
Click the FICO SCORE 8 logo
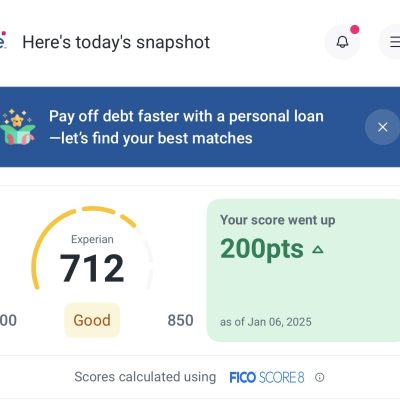[x=267, y=377]
